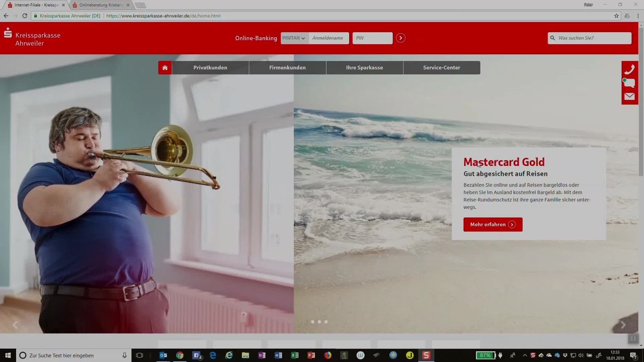Go to next slide with right arrow
644x362 pixels.
(x=623, y=325)
